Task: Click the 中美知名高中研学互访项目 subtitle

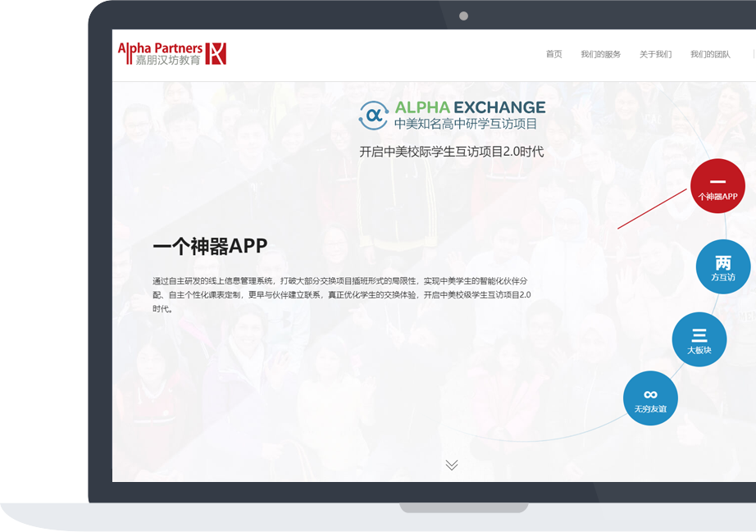Action: pos(465,125)
